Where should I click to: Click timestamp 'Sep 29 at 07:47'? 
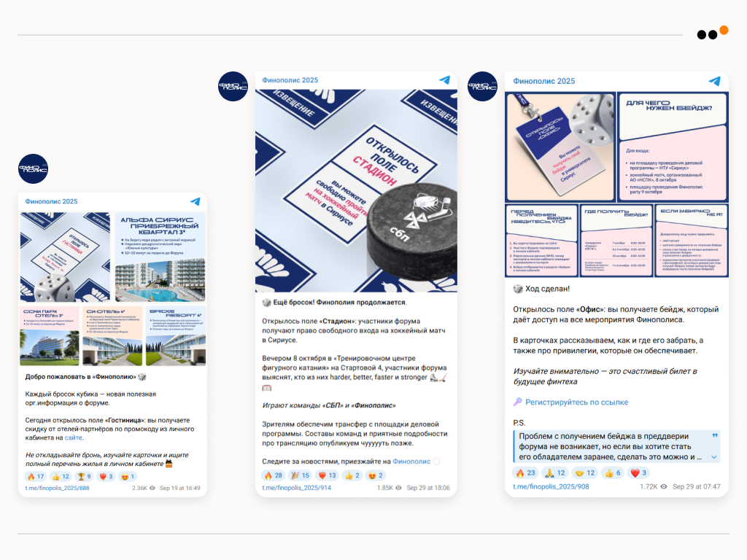[x=696, y=486]
